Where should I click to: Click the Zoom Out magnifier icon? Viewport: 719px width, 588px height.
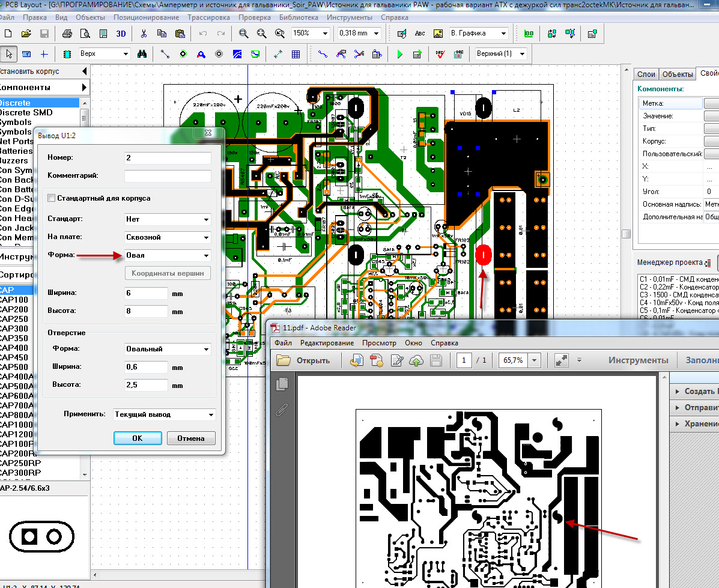click(x=261, y=34)
